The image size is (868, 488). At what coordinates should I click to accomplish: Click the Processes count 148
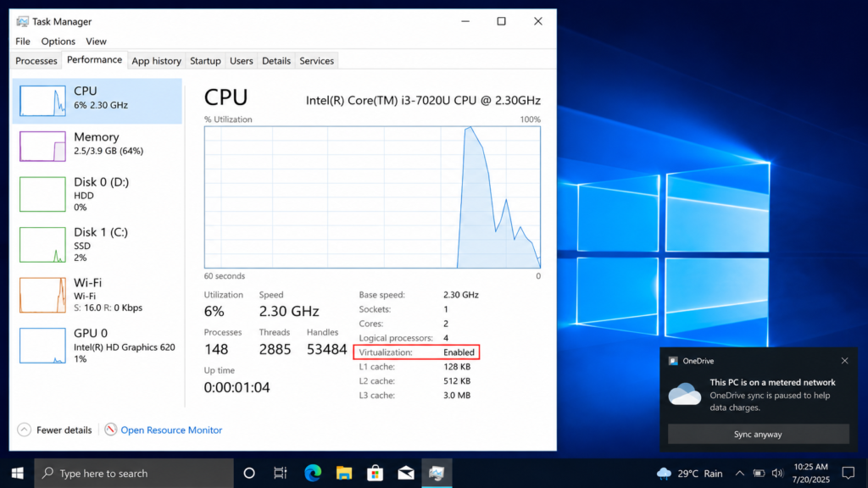click(216, 349)
